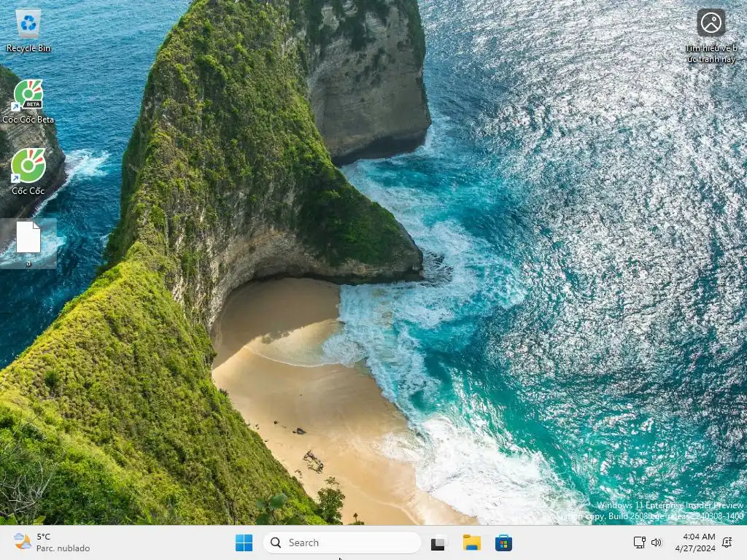Screen dimensions: 747x560
Task: Launch Microsoft Store from the taskbar
Action: [x=503, y=542]
